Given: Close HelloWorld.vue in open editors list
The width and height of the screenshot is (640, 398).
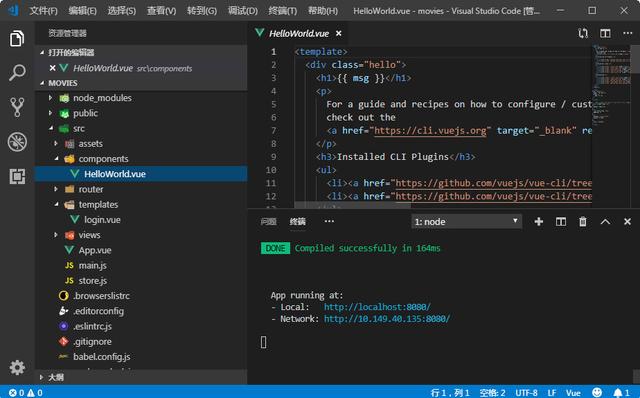Looking at the screenshot, I should 52,68.
